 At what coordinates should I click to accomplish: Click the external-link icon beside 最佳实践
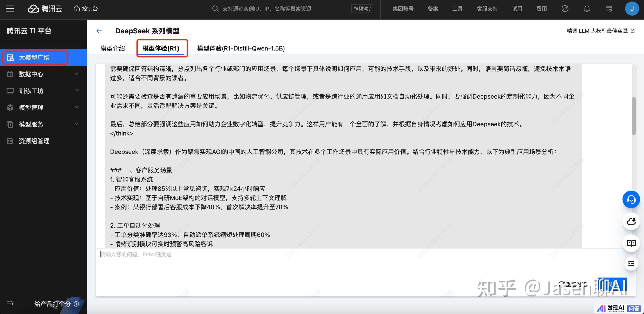(633, 31)
